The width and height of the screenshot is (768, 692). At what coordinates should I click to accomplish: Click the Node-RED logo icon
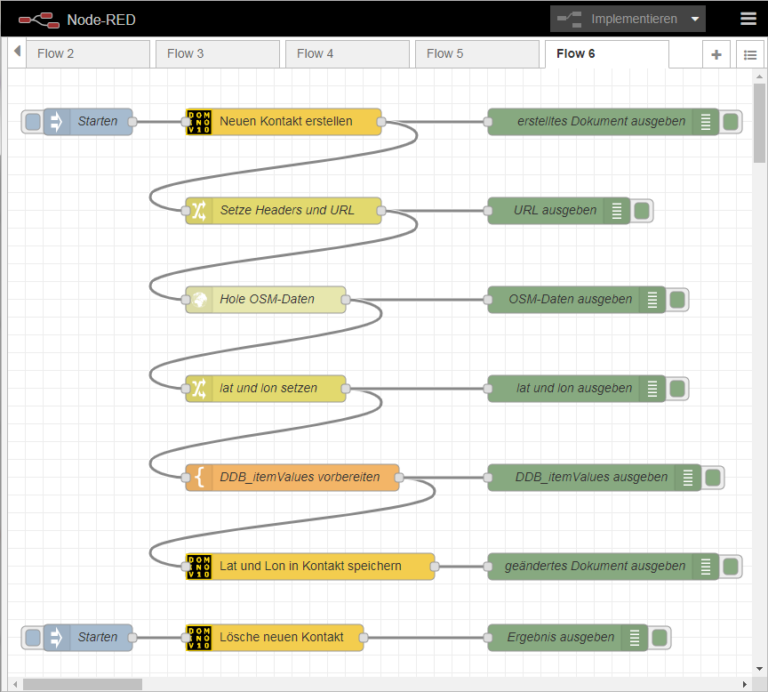click(x=39, y=20)
